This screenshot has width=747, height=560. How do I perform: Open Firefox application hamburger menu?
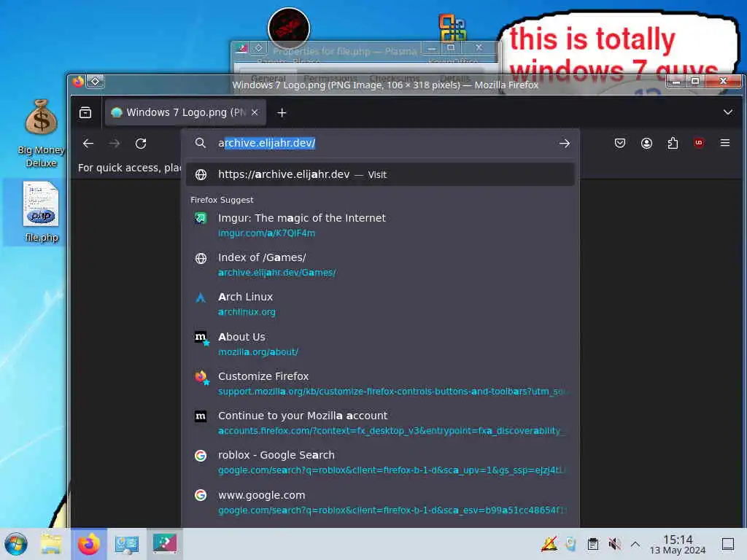click(725, 143)
